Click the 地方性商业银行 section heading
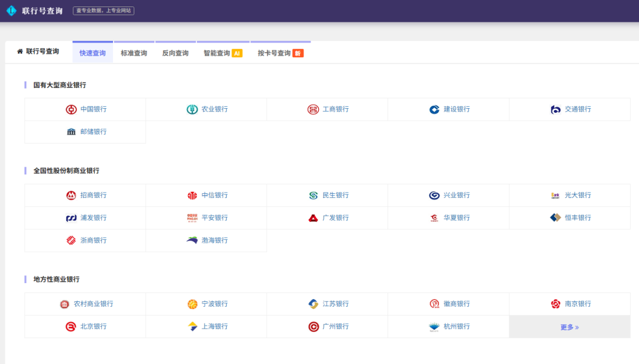 coord(56,279)
